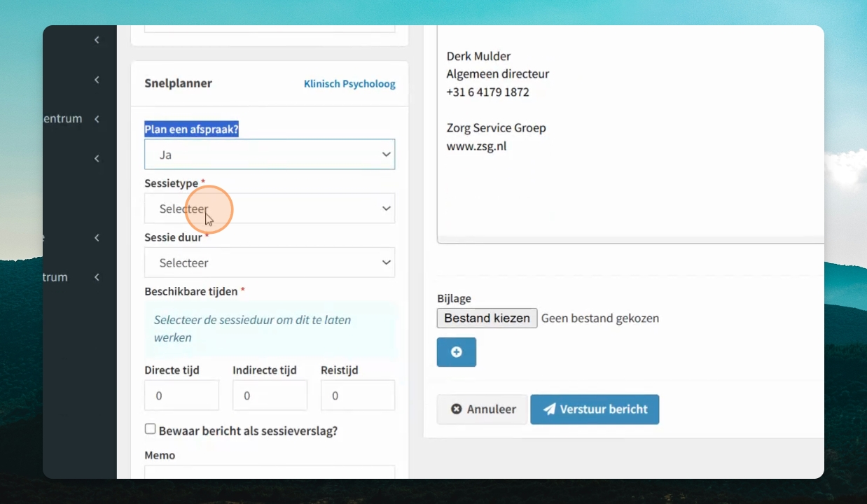The height and width of the screenshot is (504, 867).
Task: Click the 'Beschikbare tijden' hint box
Action: 271,329
